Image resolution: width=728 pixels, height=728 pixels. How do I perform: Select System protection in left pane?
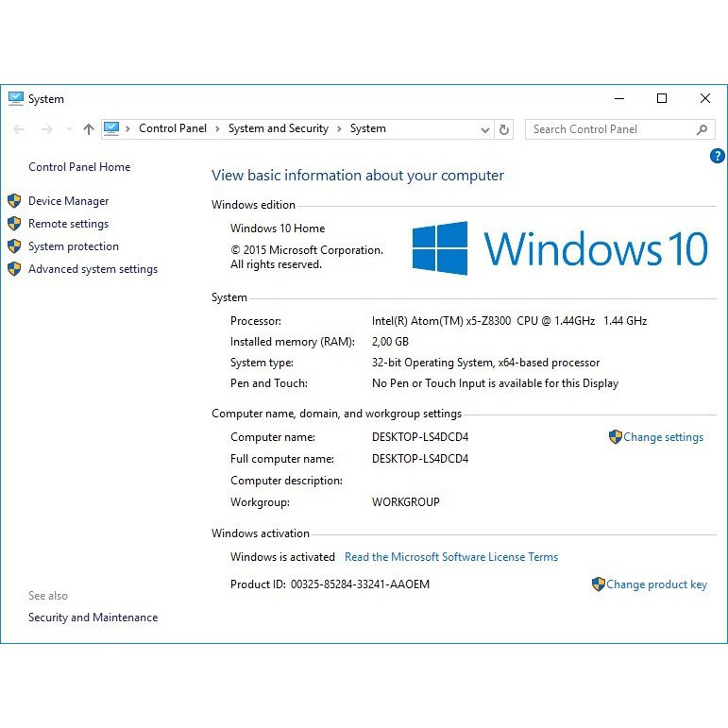[x=73, y=246]
